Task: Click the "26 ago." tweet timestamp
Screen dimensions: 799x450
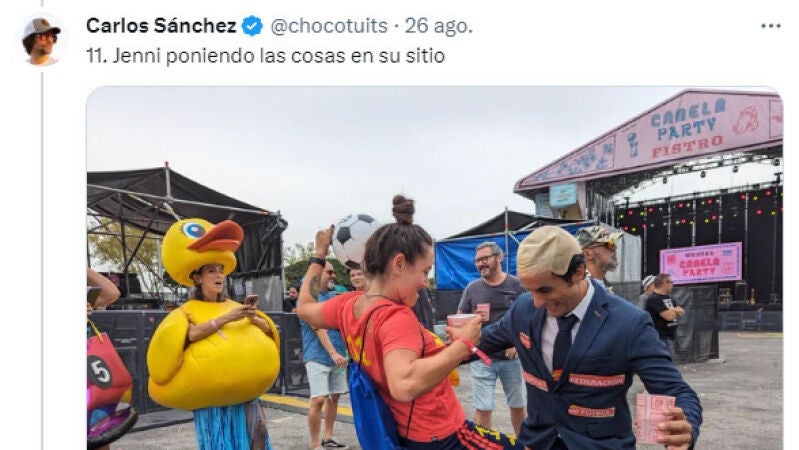Action: (439, 25)
